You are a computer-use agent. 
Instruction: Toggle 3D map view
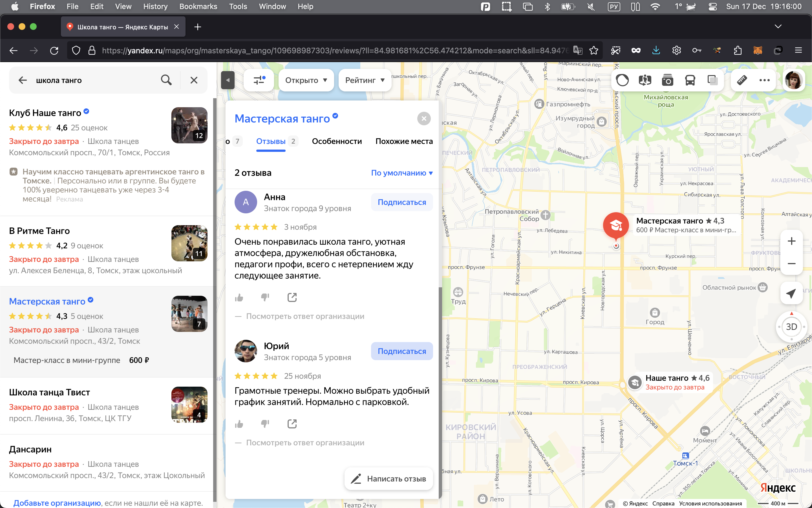click(791, 327)
